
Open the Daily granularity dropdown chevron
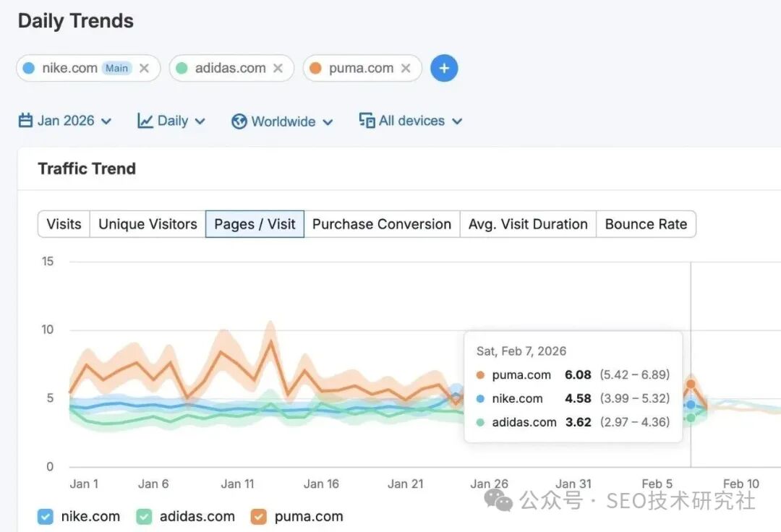tap(200, 121)
